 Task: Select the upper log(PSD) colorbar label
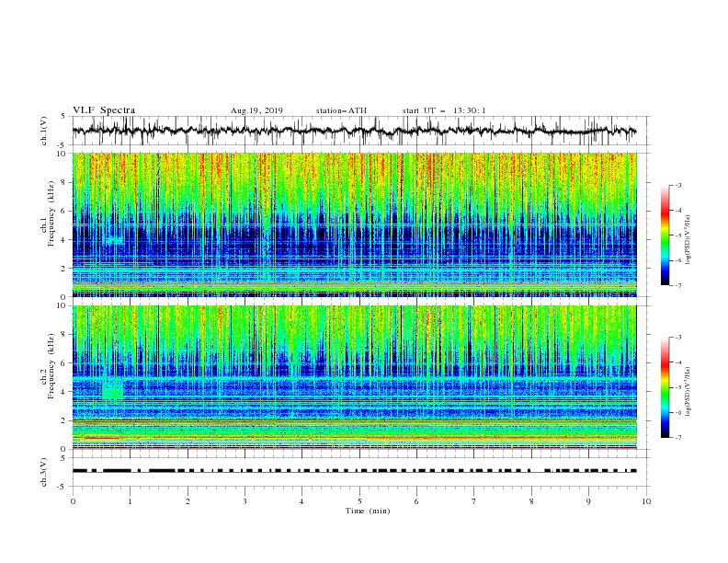pyautogui.click(x=688, y=240)
